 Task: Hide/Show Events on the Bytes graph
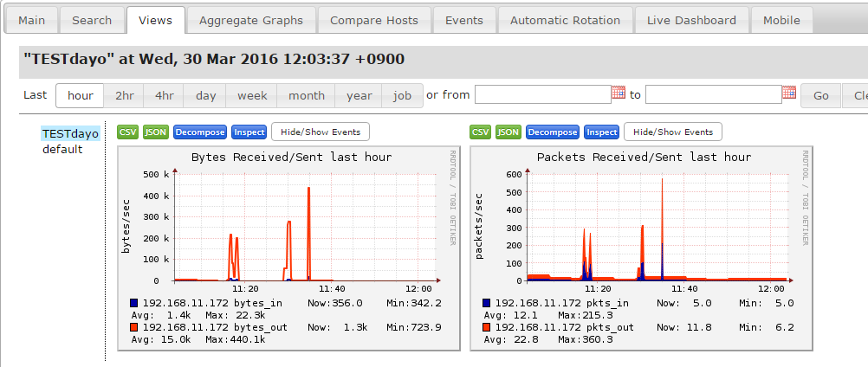click(x=321, y=132)
